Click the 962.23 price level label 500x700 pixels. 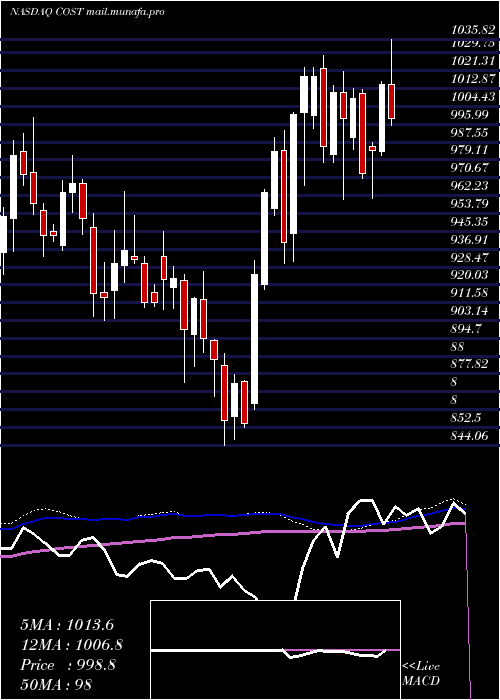tap(472, 186)
